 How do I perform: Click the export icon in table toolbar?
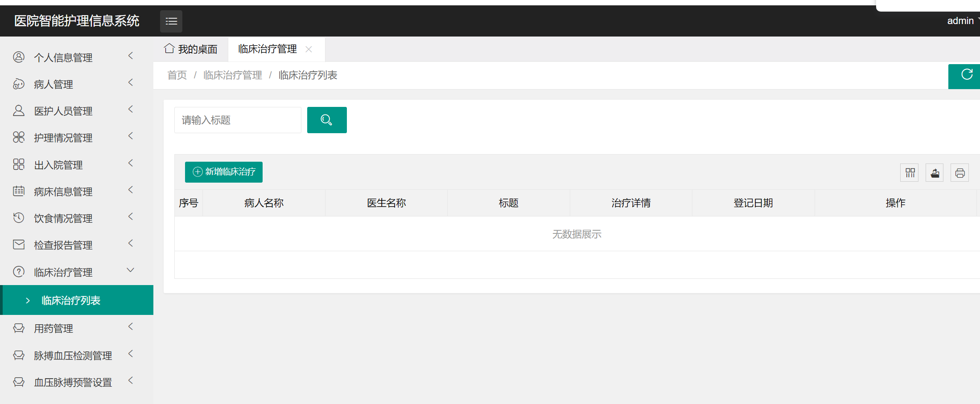pyautogui.click(x=935, y=173)
